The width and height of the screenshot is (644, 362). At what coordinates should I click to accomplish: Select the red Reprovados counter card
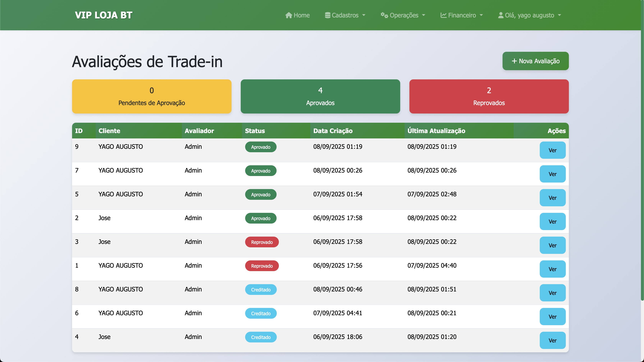[489, 96]
